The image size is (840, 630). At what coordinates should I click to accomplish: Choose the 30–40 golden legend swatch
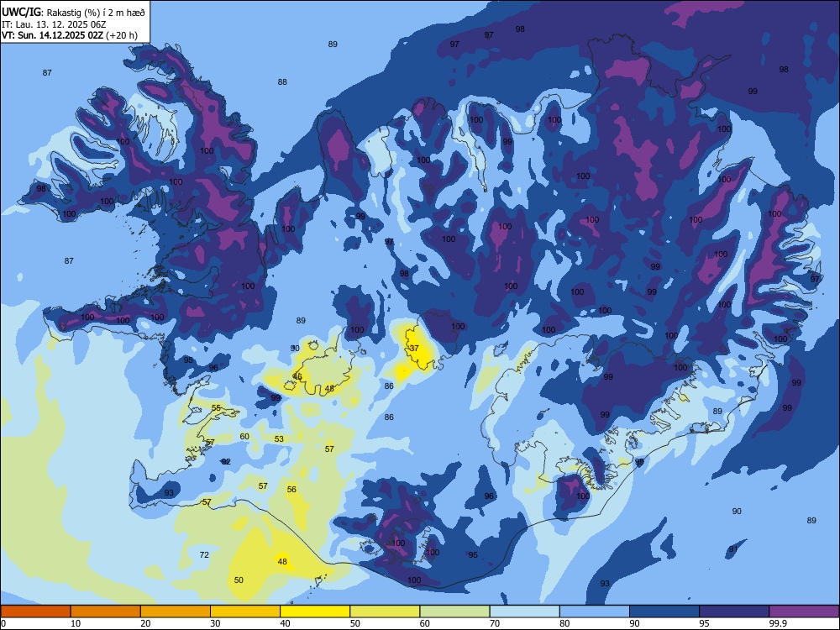point(245,612)
